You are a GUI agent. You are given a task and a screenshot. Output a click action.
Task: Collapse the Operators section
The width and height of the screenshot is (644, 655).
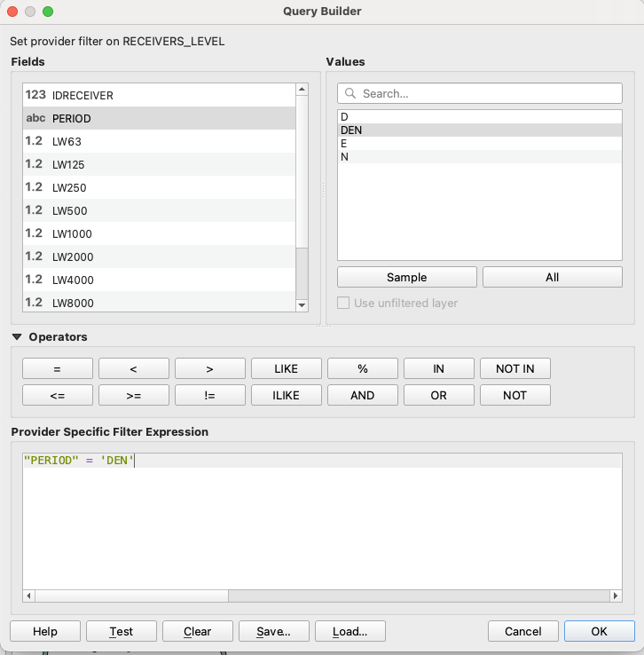17,336
